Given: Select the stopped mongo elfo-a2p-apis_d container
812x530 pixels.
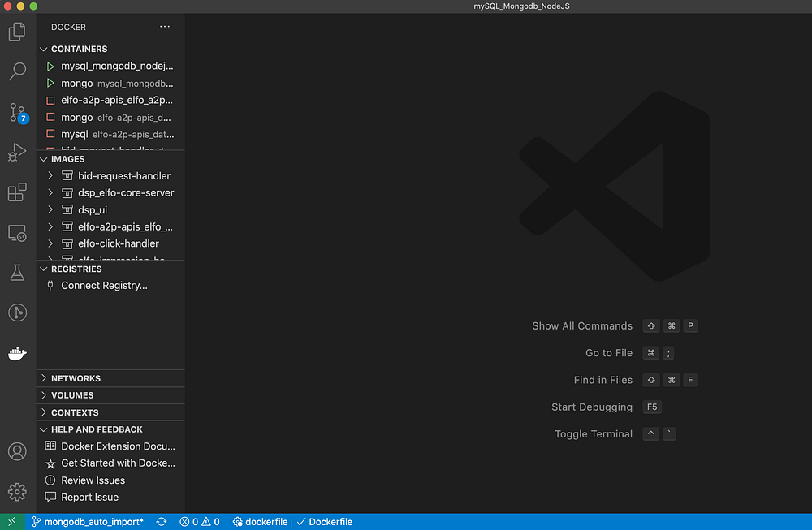Looking at the screenshot, I should pyautogui.click(x=110, y=118).
